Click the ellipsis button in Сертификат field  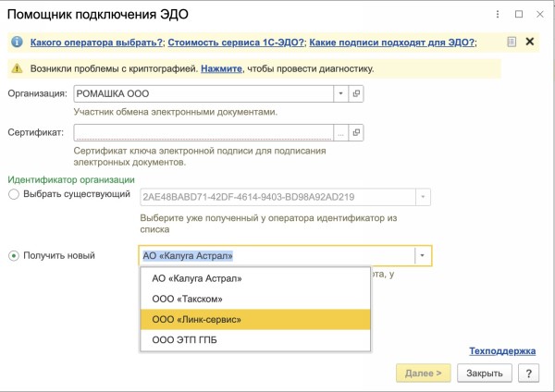pyautogui.click(x=340, y=133)
